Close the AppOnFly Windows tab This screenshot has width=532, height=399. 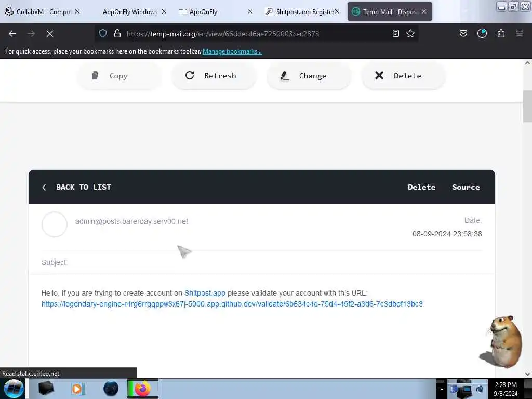point(164,11)
